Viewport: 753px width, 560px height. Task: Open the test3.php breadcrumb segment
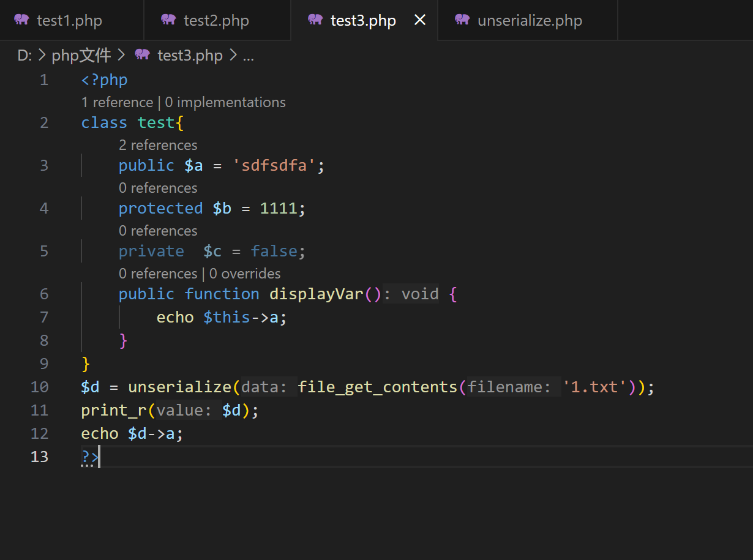tap(190, 56)
